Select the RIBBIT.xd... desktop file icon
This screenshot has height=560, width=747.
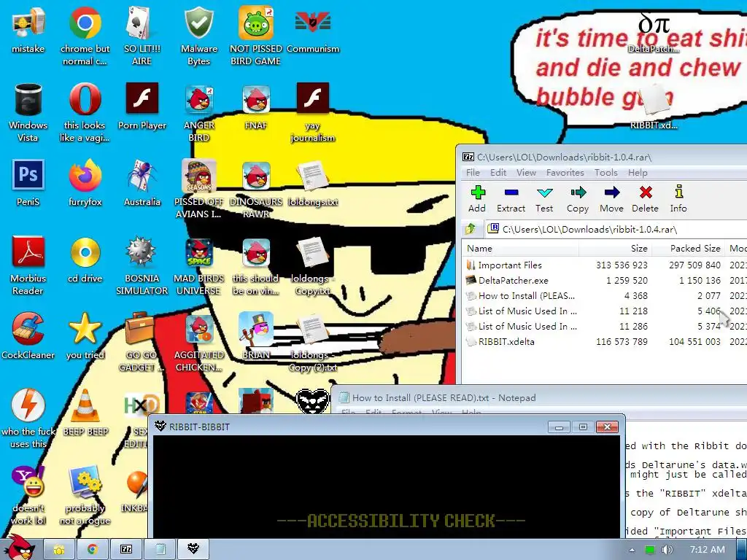click(654, 107)
